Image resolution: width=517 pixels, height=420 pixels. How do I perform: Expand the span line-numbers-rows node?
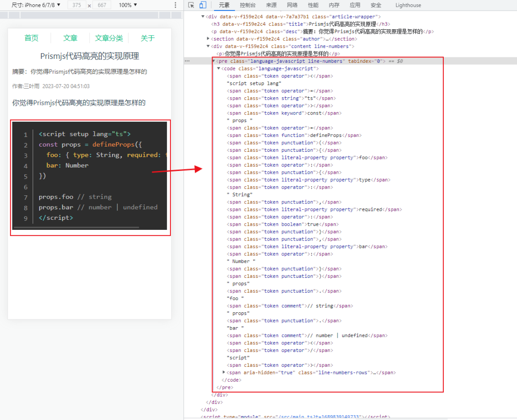click(224, 373)
